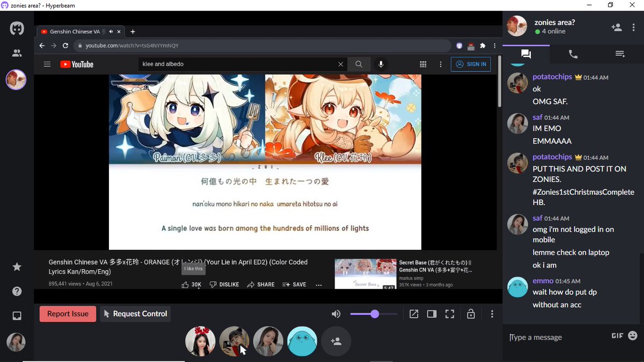
Task: Open YouTube settings three-dot menu
Action: pos(440,64)
